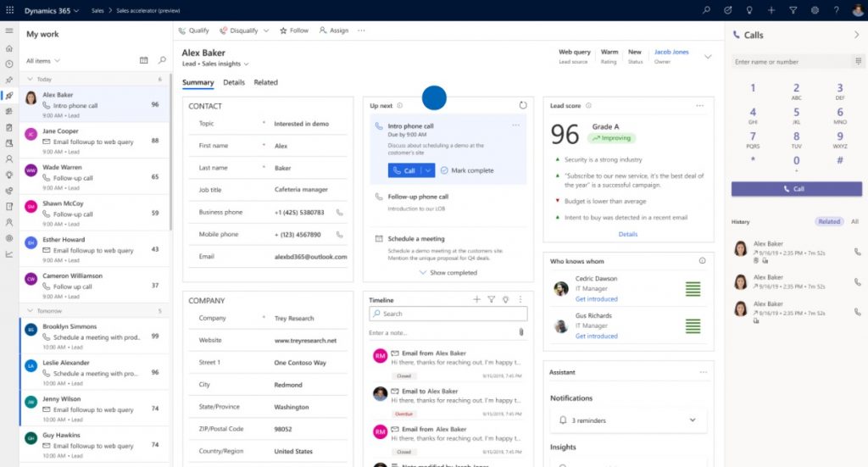
Task: Get introduced through Cedric Dawson
Action: point(596,299)
